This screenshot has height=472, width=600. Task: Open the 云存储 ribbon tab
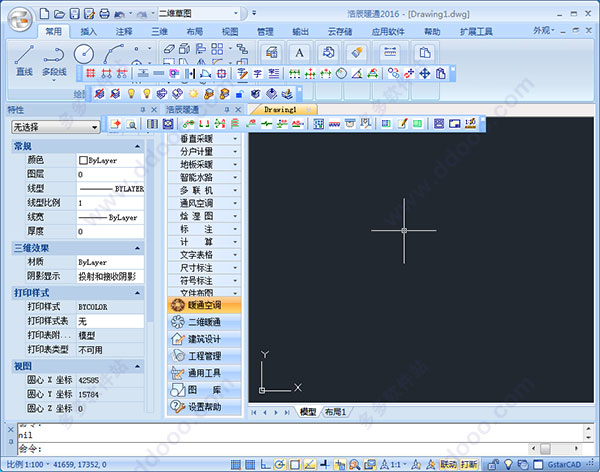(x=339, y=31)
